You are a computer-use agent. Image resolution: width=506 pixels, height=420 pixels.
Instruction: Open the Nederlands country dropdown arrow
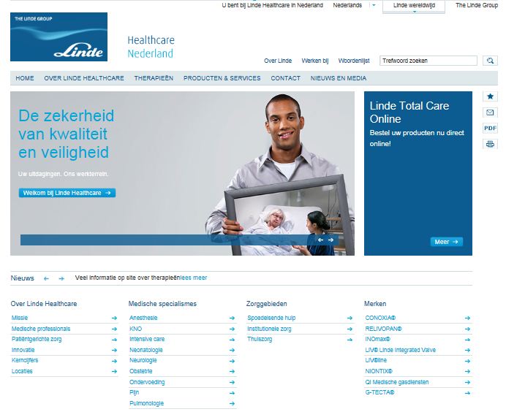point(374,5)
